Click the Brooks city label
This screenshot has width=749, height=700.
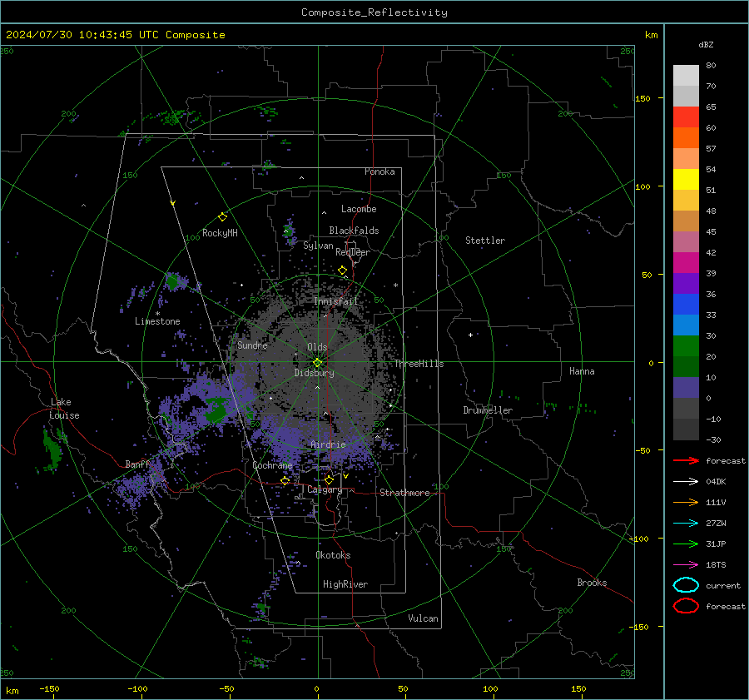(592, 583)
